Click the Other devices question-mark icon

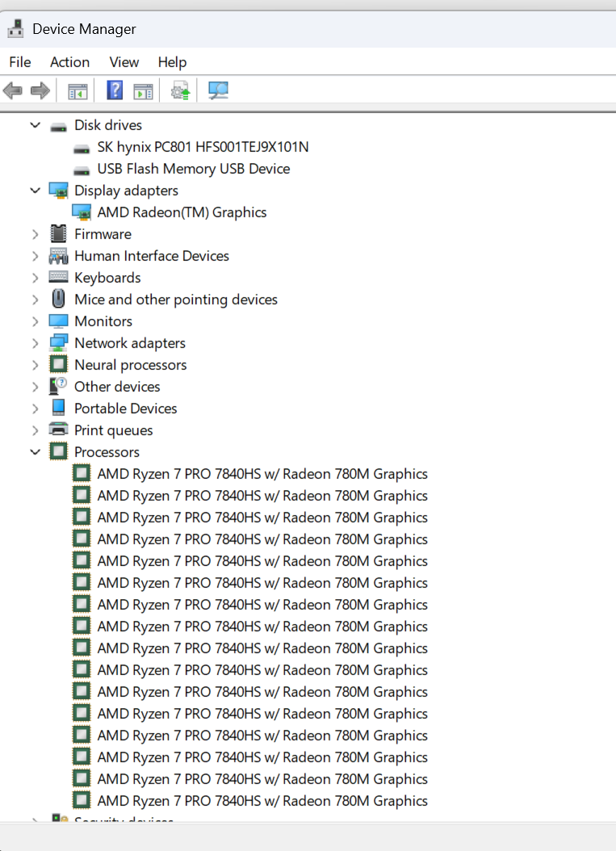coord(59,386)
